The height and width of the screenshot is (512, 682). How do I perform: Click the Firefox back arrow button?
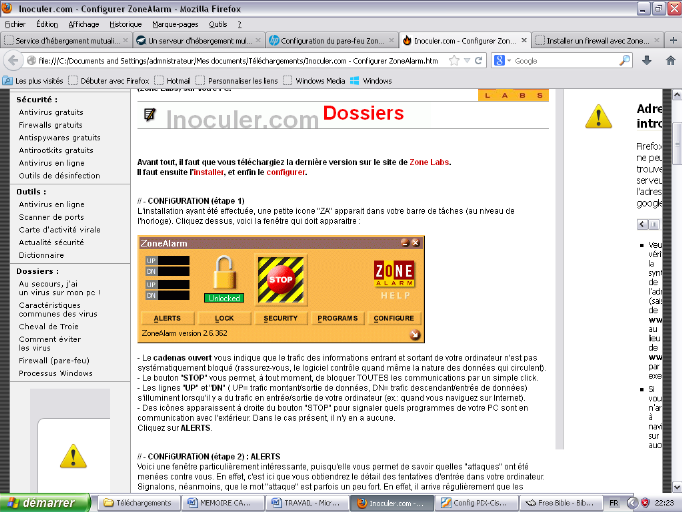coord(13,60)
